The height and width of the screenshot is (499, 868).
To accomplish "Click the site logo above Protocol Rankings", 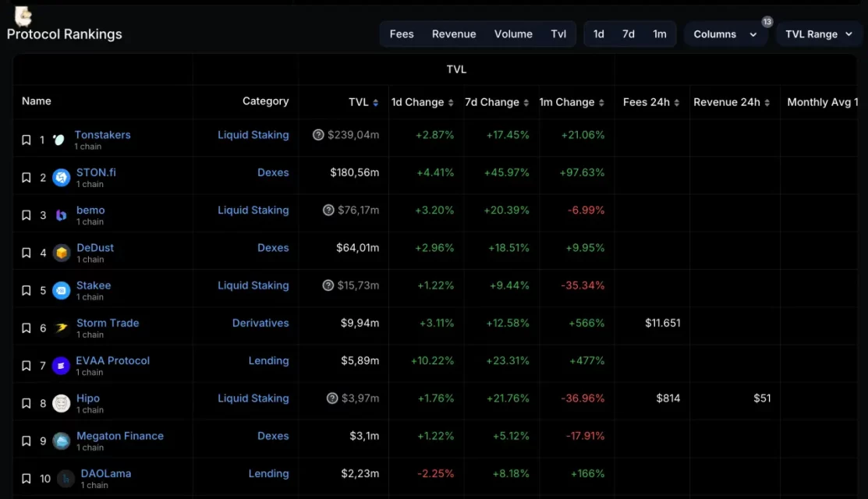I will [x=23, y=16].
